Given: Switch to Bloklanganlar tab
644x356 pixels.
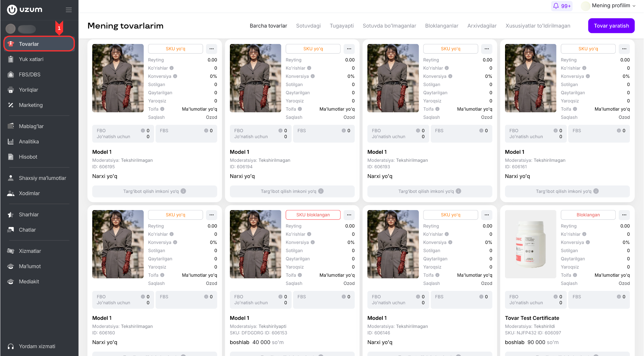Looking at the screenshot, I should click(x=441, y=26).
